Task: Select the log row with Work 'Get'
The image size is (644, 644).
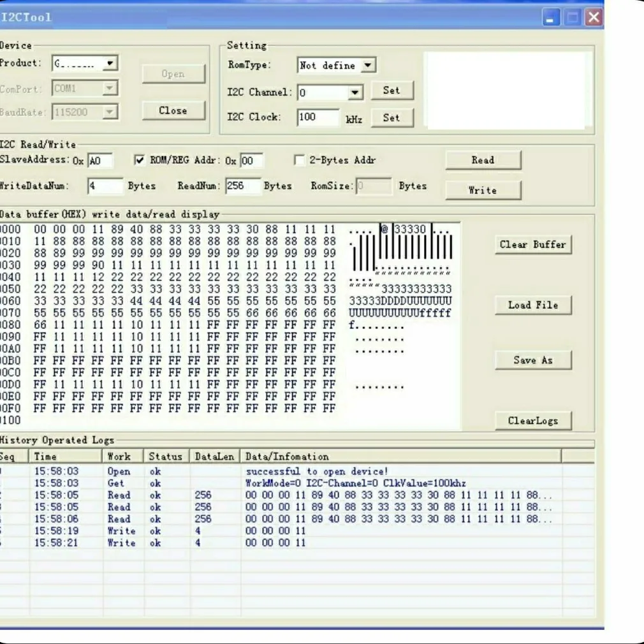Action: point(297,483)
